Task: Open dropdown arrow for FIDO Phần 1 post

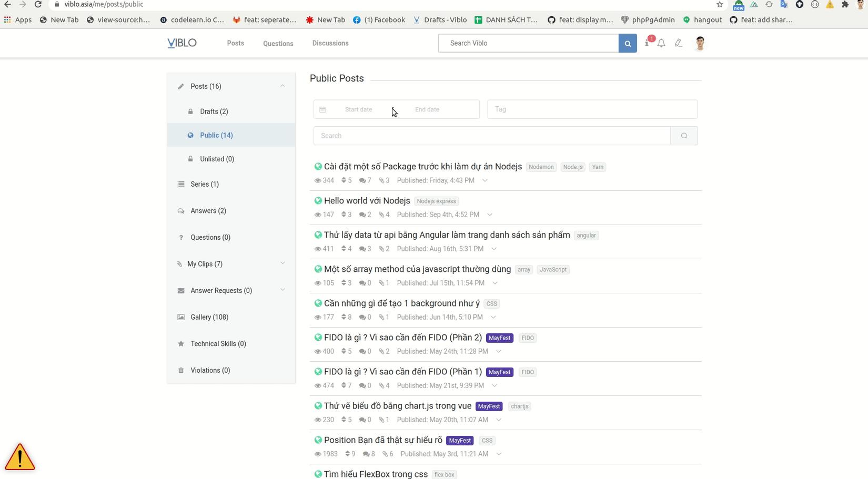Action: point(494,385)
